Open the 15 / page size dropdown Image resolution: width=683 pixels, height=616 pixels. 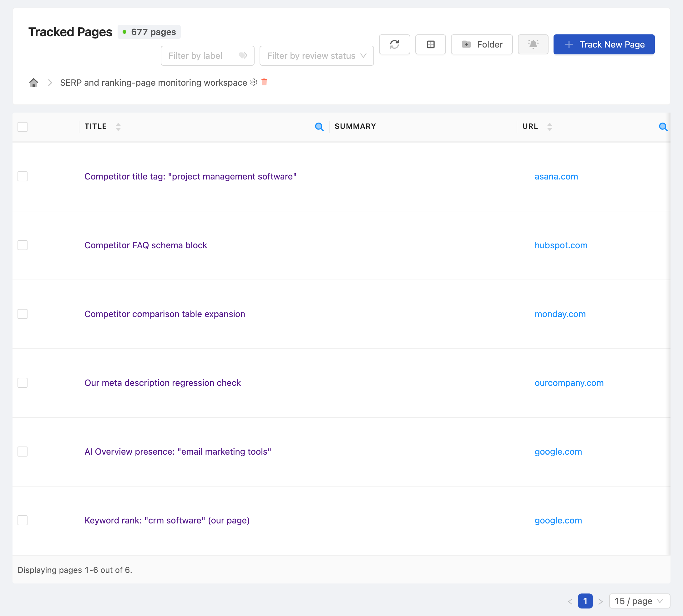click(x=639, y=601)
